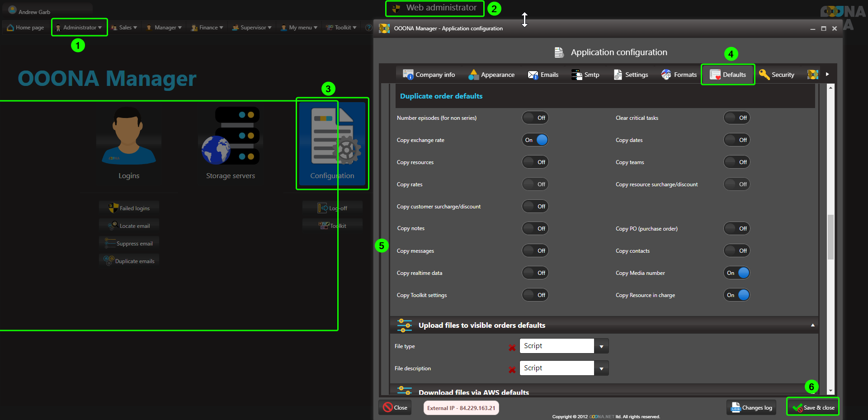Click the help question mark icon
868x420 pixels.
point(368,28)
